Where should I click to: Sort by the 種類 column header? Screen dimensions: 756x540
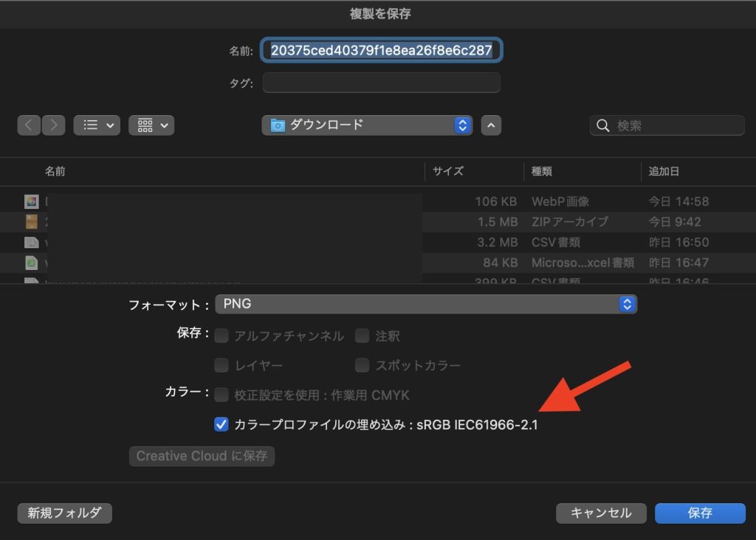(541, 171)
